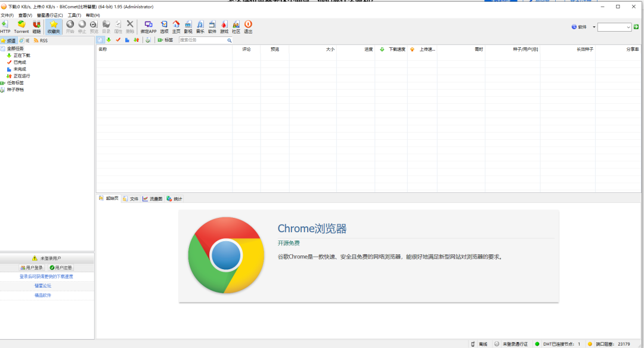Click into the 搜索任务 search field
This screenshot has height=348, width=644.
(x=203, y=40)
